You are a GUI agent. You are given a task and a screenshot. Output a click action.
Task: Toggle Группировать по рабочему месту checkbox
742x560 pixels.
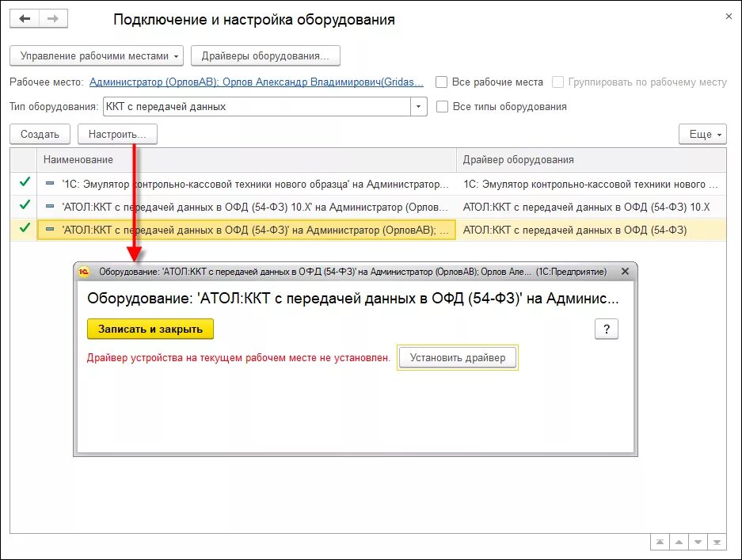(x=558, y=82)
